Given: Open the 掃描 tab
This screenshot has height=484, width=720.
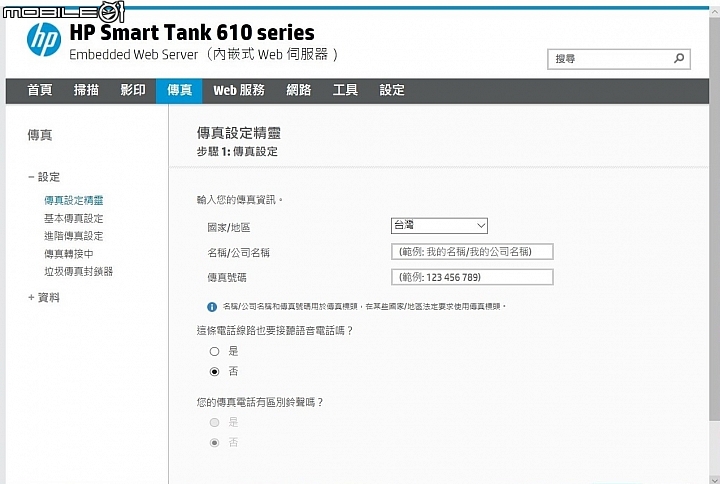Looking at the screenshot, I should point(86,90).
